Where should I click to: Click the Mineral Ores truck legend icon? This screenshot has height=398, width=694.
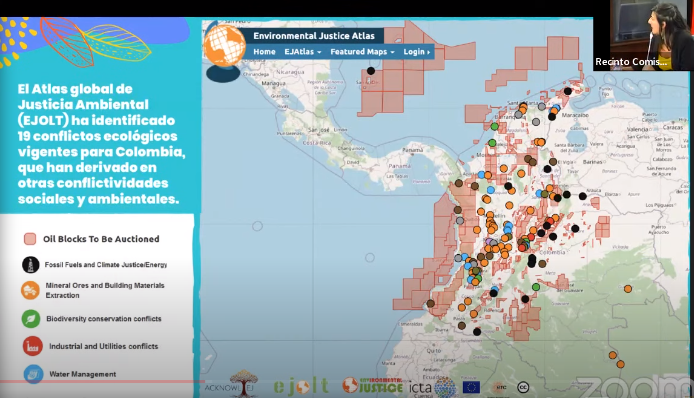pyautogui.click(x=30, y=290)
